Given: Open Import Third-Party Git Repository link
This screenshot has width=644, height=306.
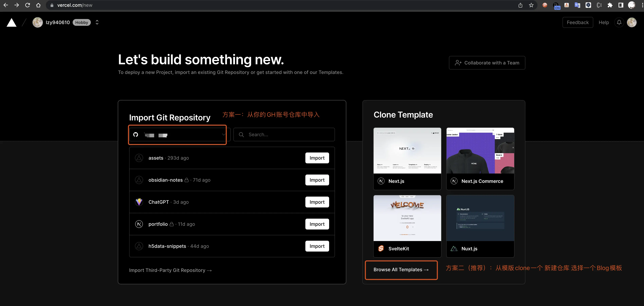Looking at the screenshot, I should pyautogui.click(x=170, y=270).
